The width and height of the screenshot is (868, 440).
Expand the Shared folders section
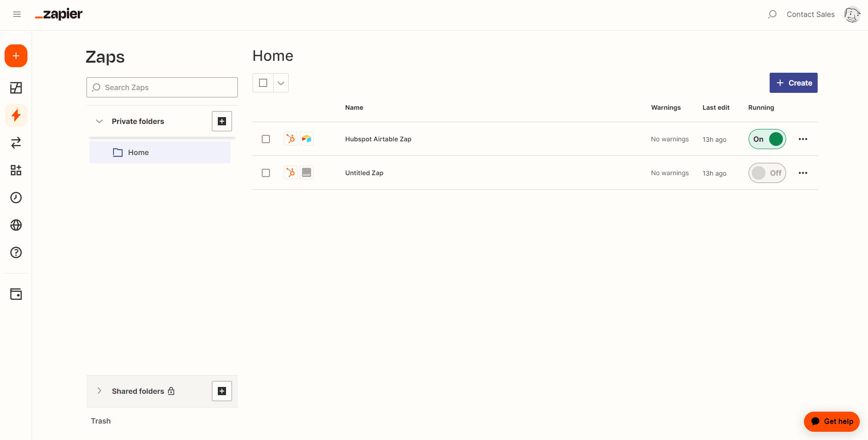99,391
